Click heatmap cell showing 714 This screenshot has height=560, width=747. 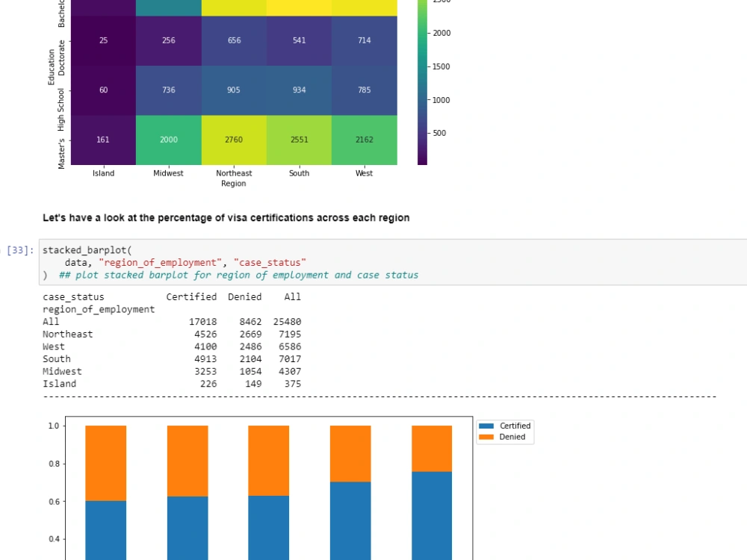click(365, 41)
